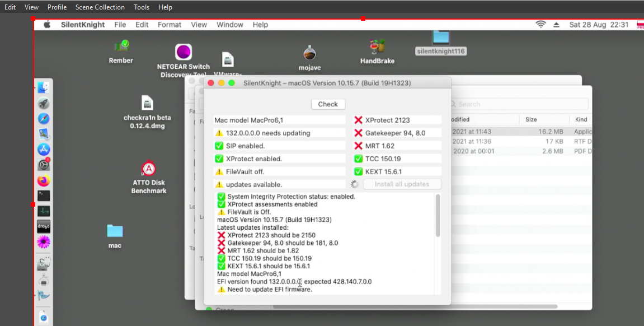Screen dimensions: 644x326
Task: Click the 'XProtect 2123' version field
Action: 397,120
